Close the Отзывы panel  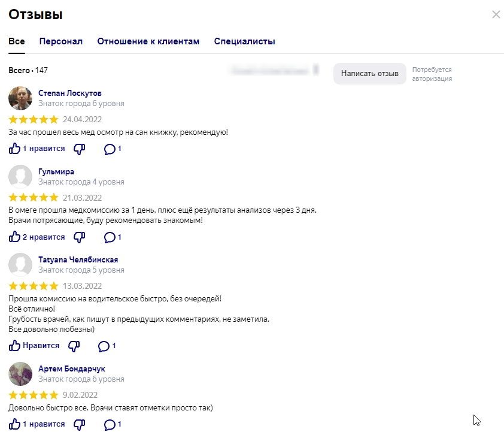click(x=496, y=15)
